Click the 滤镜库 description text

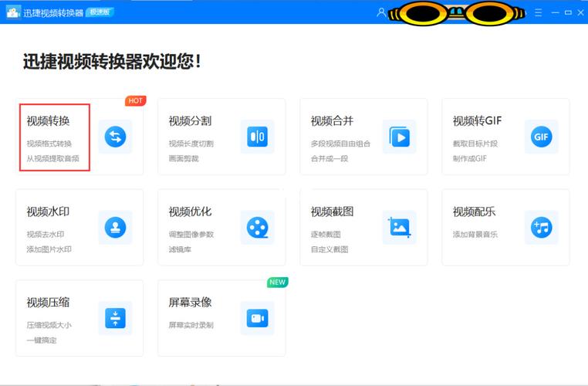(180, 249)
